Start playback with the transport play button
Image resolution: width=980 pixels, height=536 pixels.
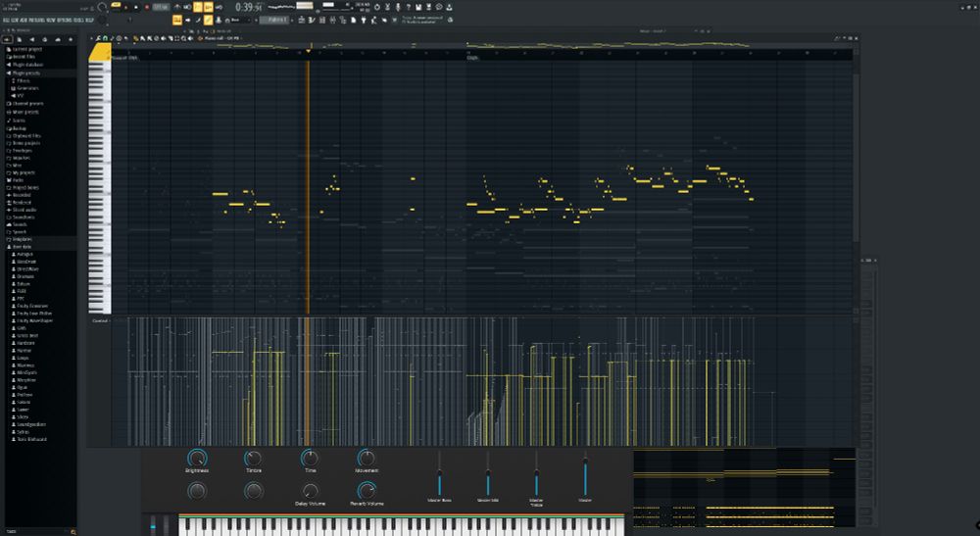(x=125, y=7)
